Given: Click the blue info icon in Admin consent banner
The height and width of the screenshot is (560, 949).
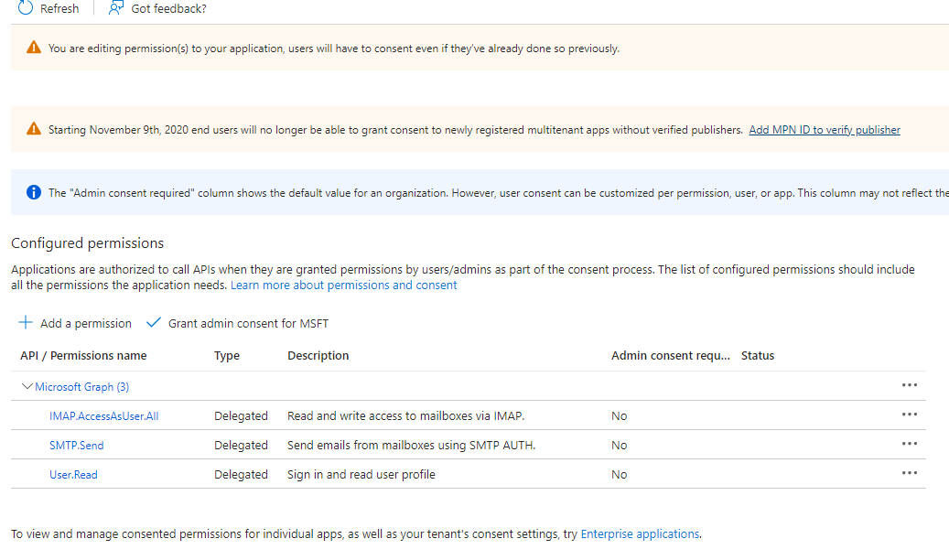Looking at the screenshot, I should point(34,192).
